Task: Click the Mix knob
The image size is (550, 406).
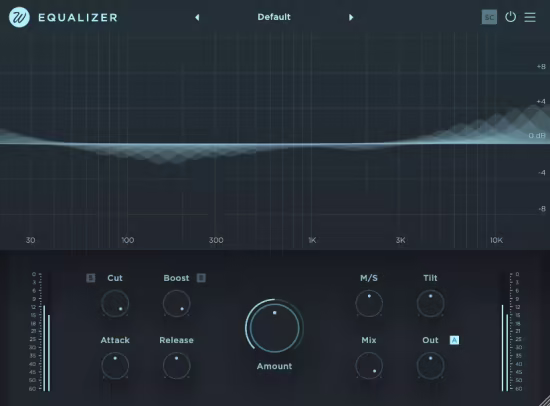Action: click(x=369, y=366)
